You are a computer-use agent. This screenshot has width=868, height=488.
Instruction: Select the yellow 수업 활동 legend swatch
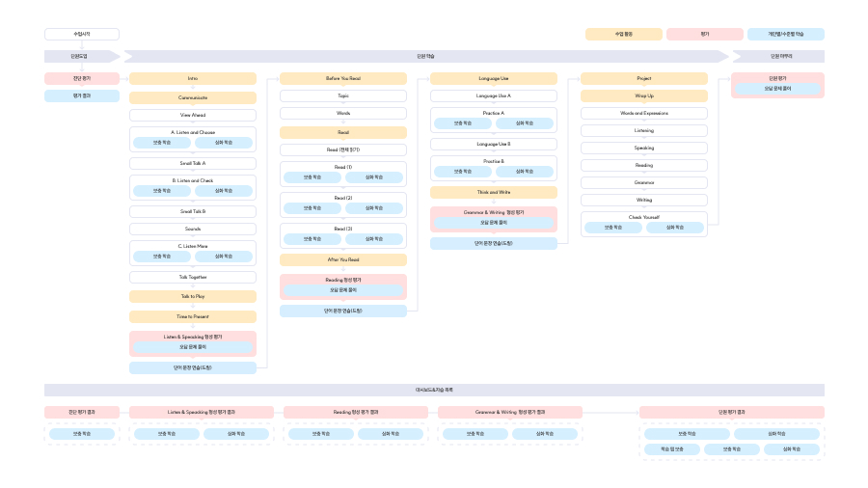[624, 34]
